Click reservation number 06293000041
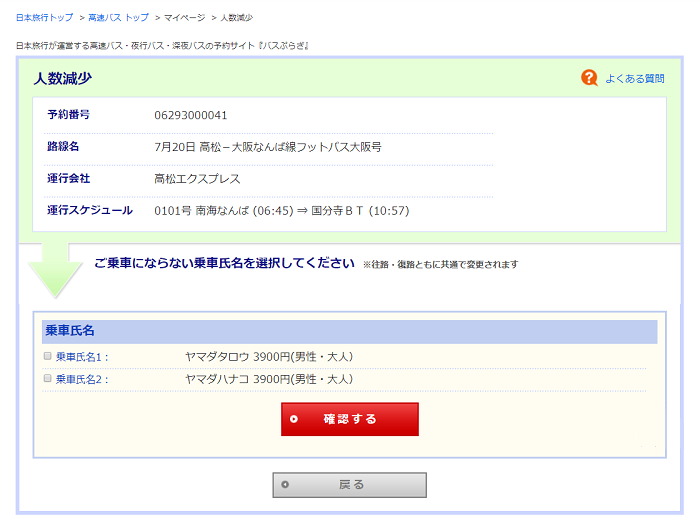 point(191,115)
